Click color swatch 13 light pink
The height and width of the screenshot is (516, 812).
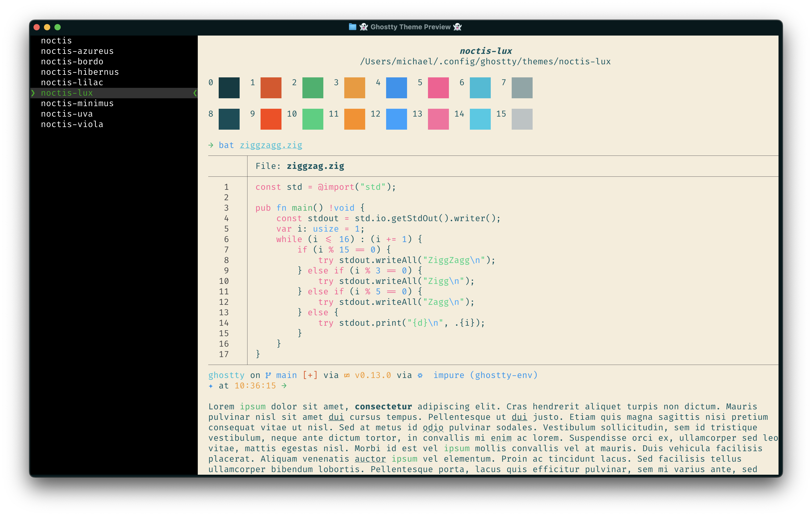tap(438, 119)
